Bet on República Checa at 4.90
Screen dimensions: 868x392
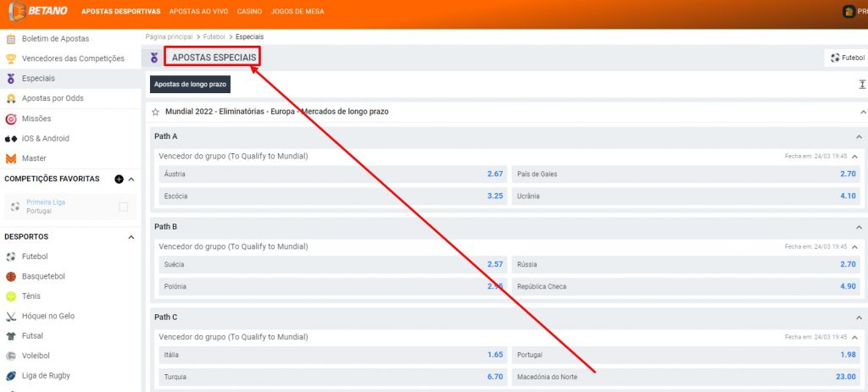(686, 286)
